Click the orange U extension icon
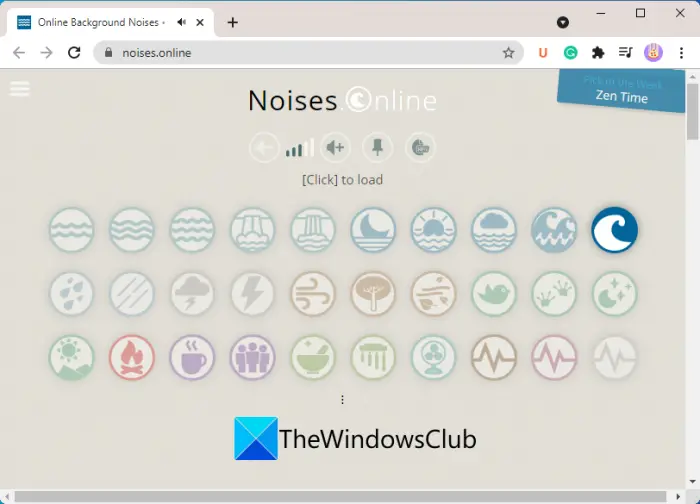Screen dimensions: 700x504 point(543,53)
